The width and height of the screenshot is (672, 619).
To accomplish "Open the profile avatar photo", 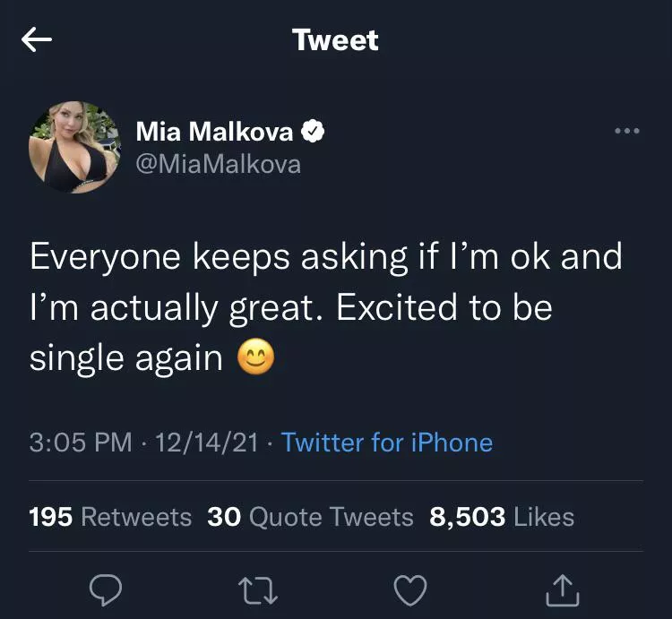I will coord(74,147).
